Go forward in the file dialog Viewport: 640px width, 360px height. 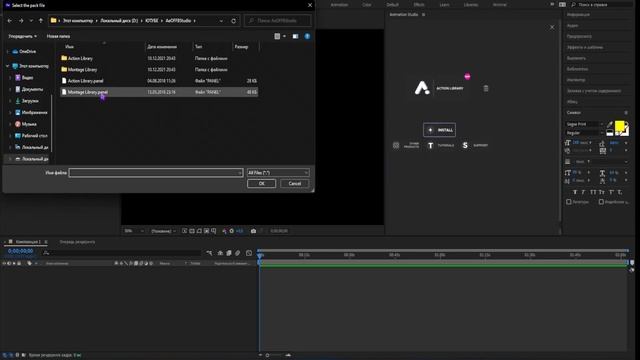pos(21,20)
